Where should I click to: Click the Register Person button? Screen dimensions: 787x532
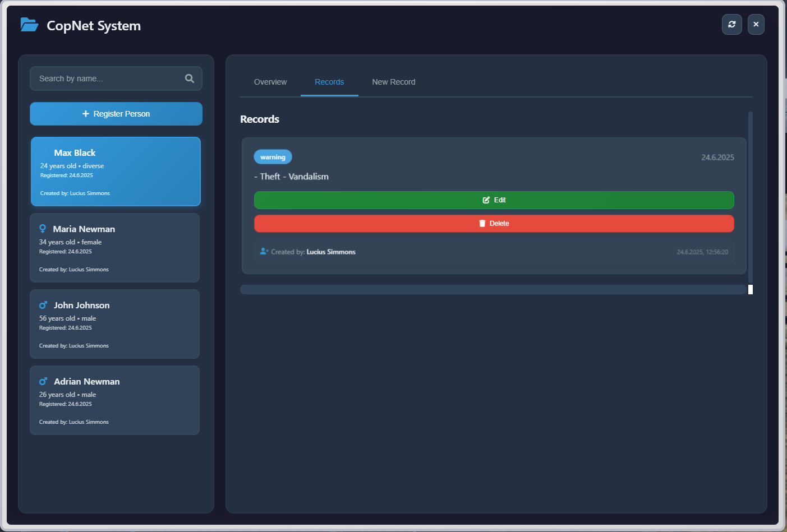pos(116,114)
